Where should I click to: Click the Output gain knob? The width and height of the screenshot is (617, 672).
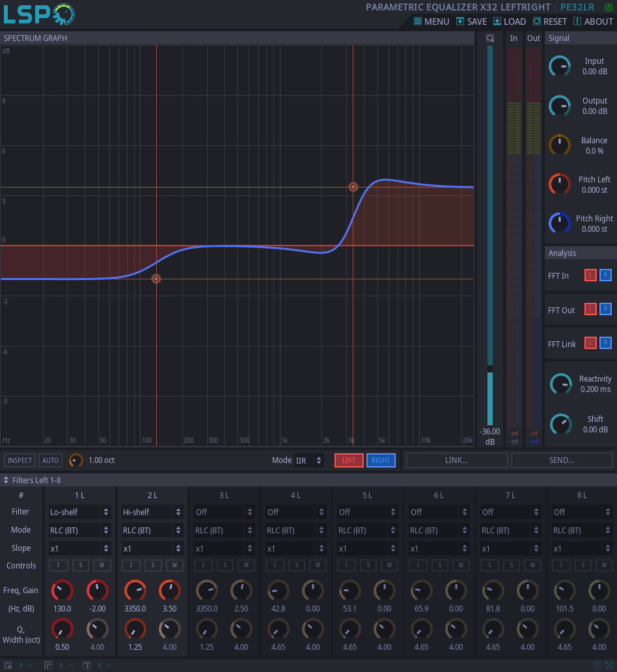tap(560, 106)
